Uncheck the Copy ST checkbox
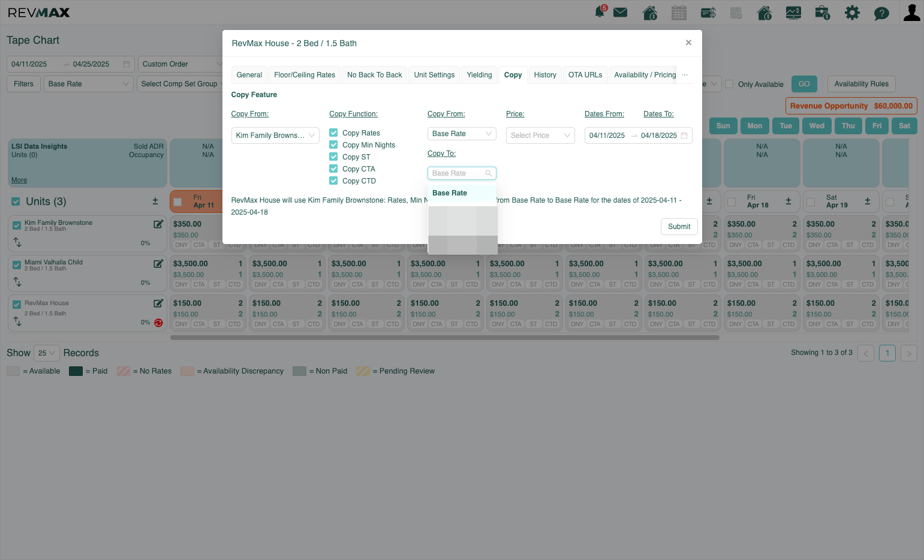The image size is (924, 560). [333, 156]
